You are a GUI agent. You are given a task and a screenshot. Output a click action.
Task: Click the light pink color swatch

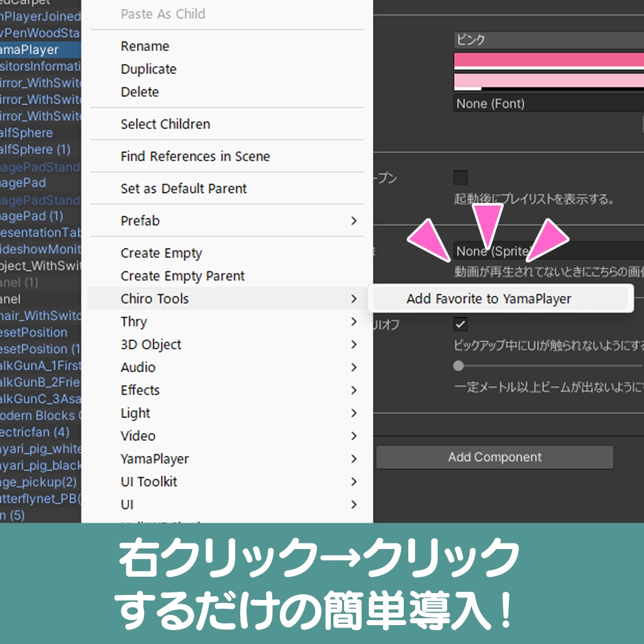point(548,82)
